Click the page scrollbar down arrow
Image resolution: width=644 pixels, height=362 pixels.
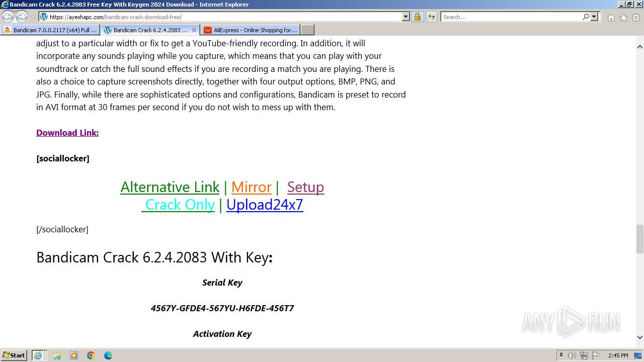coord(639,337)
